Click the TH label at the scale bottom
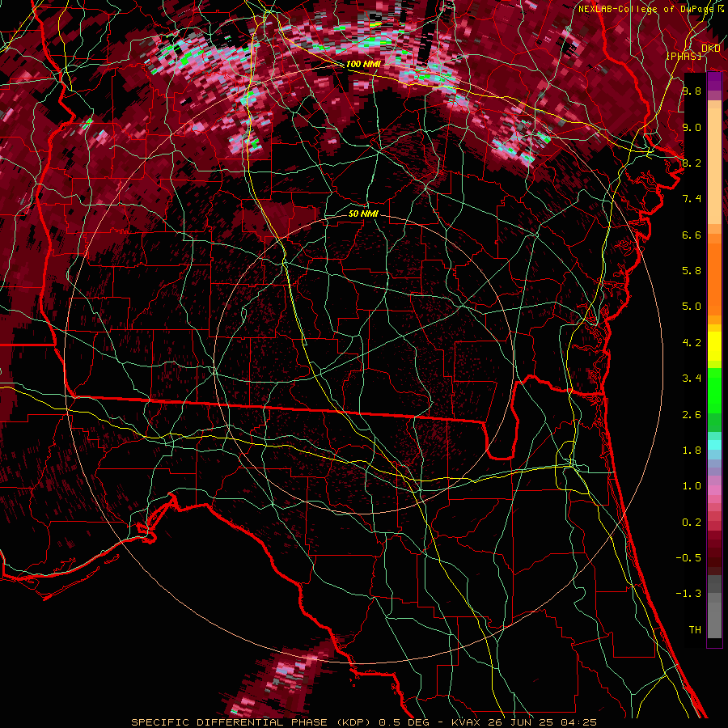The width and height of the screenshot is (728, 728). click(x=695, y=630)
